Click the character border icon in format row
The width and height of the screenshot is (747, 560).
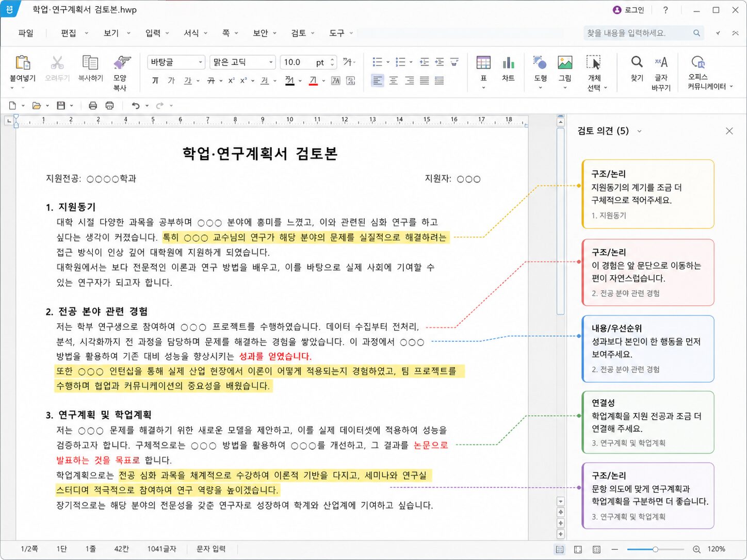[336, 80]
